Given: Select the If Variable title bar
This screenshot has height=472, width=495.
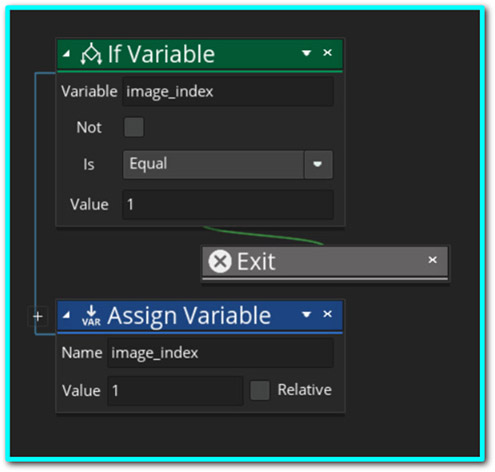Looking at the screenshot, I should 200,54.
